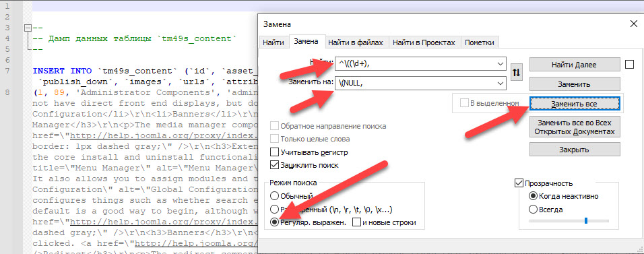644x254 pixels.
Task: Open the Найти в файлах tab
Action: pos(356,42)
